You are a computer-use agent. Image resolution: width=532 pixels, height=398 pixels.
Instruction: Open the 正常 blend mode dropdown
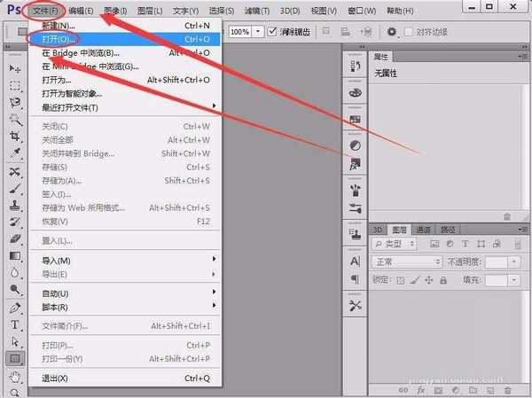[x=407, y=262]
